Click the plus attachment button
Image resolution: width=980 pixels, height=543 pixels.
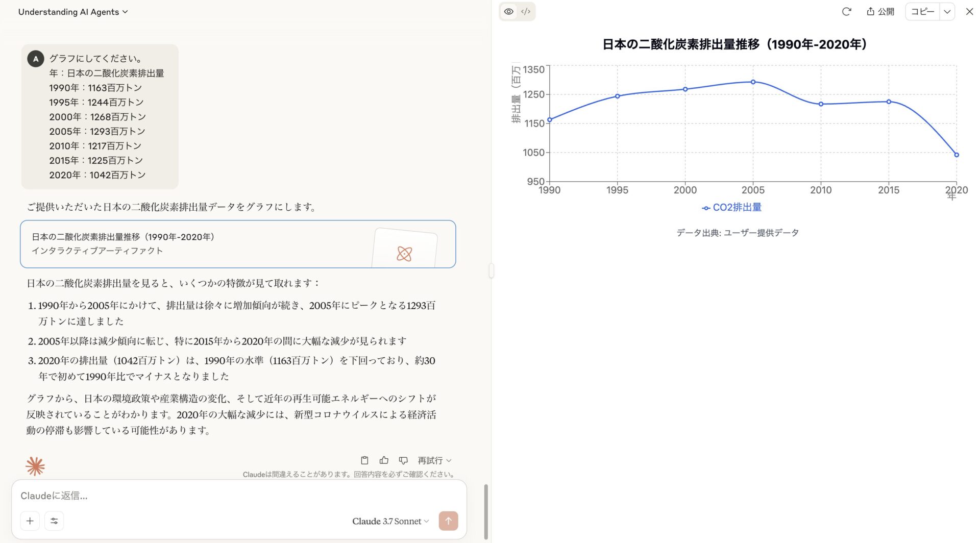(x=30, y=521)
